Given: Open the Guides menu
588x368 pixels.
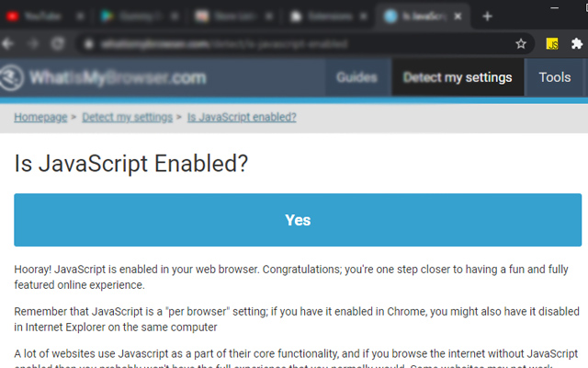Looking at the screenshot, I should 356,77.
